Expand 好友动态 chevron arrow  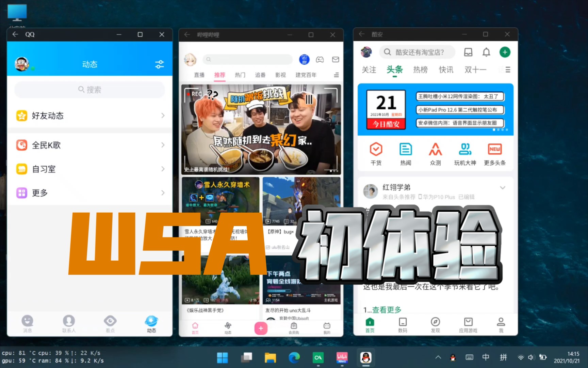163,116
